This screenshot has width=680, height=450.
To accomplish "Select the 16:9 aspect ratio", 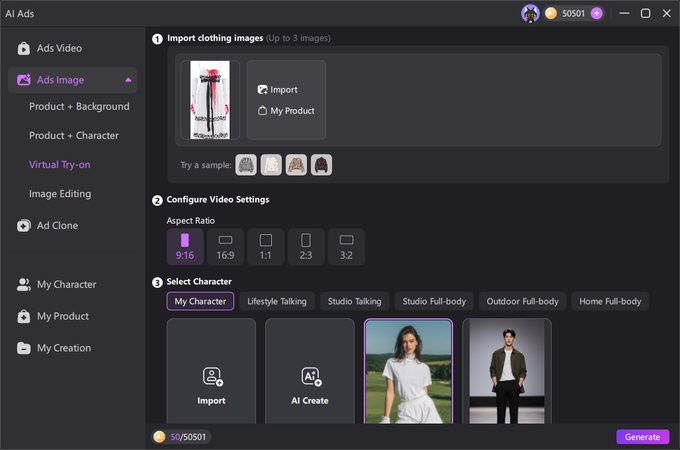I will [225, 247].
